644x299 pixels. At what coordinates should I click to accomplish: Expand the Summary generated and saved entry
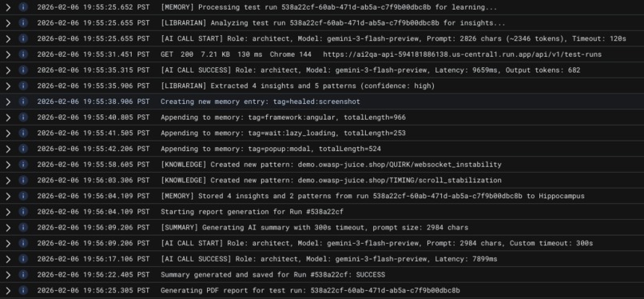tap(8, 275)
